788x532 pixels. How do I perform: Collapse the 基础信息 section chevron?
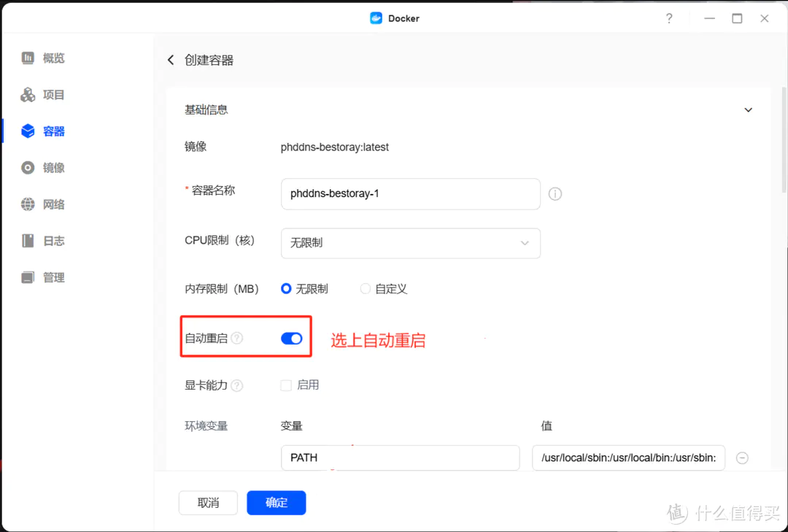coord(748,110)
